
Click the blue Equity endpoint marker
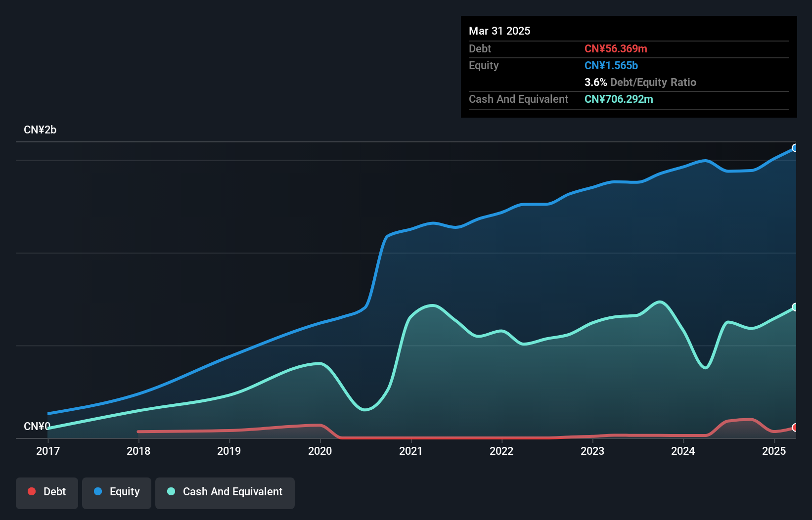795,148
